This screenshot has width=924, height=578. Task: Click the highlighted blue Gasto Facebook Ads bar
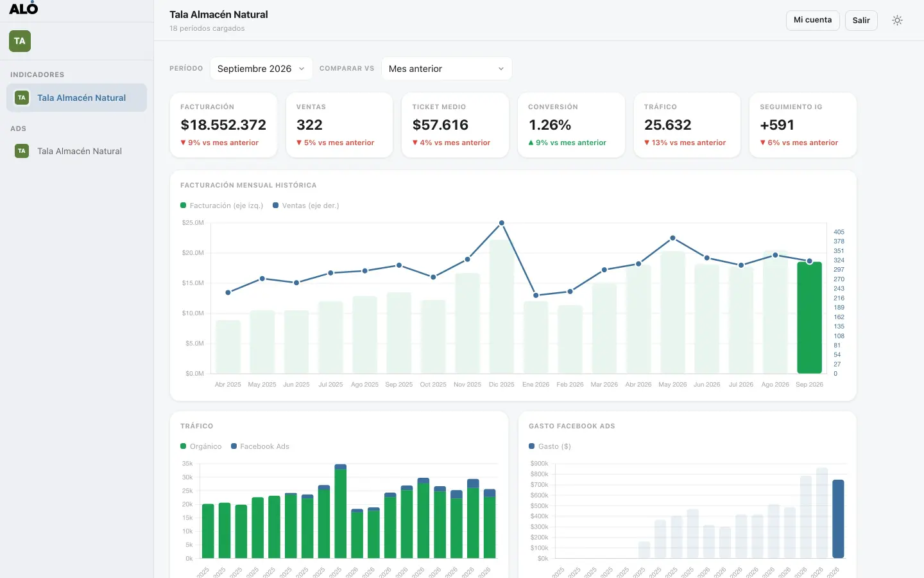[838, 519]
